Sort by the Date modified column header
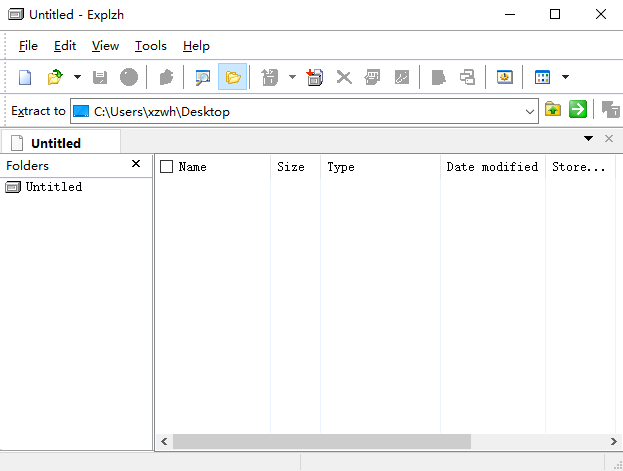The width and height of the screenshot is (623, 471). pyautogui.click(x=491, y=167)
